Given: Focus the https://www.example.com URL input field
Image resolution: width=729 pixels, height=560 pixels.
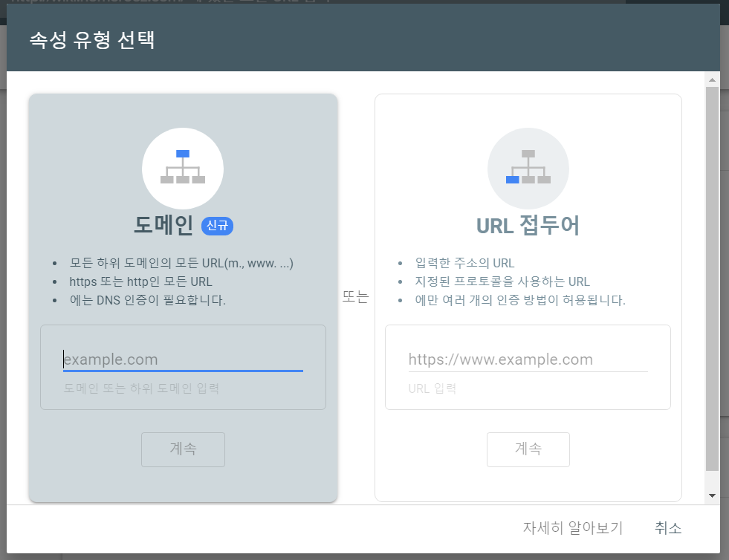Looking at the screenshot, I should click(528, 359).
